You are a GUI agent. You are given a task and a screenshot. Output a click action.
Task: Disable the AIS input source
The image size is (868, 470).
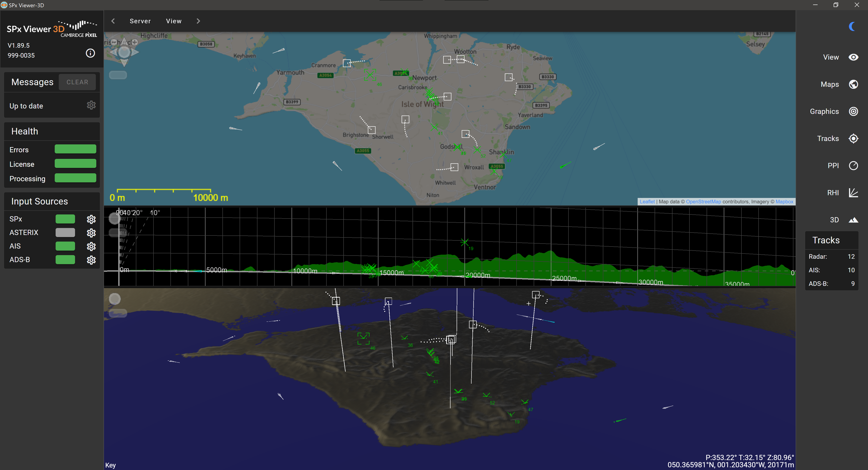(65, 246)
